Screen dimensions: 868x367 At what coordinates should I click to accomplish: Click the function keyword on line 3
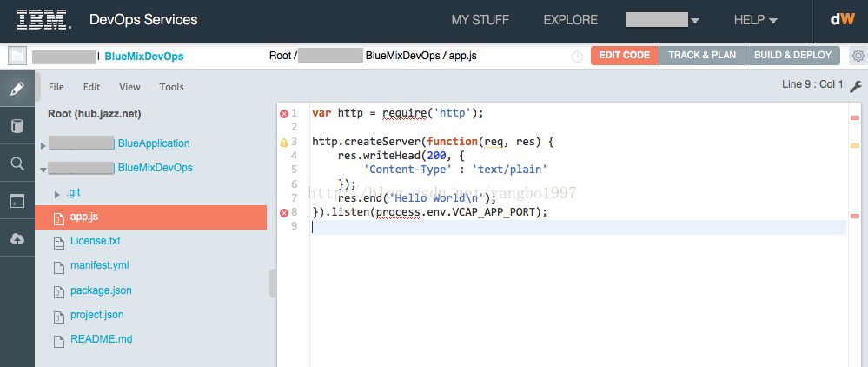tap(453, 142)
